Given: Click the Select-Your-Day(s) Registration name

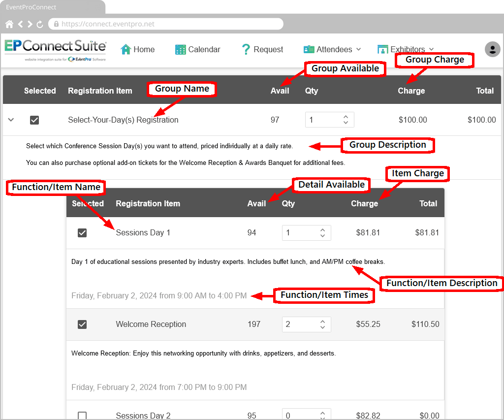Looking at the screenshot, I should click(123, 120).
